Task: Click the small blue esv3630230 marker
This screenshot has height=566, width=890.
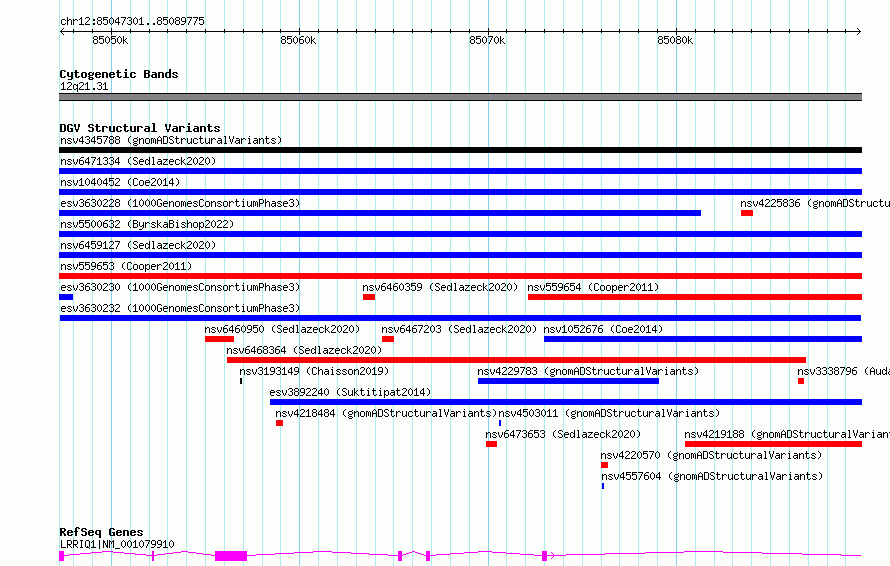Action: point(66,297)
